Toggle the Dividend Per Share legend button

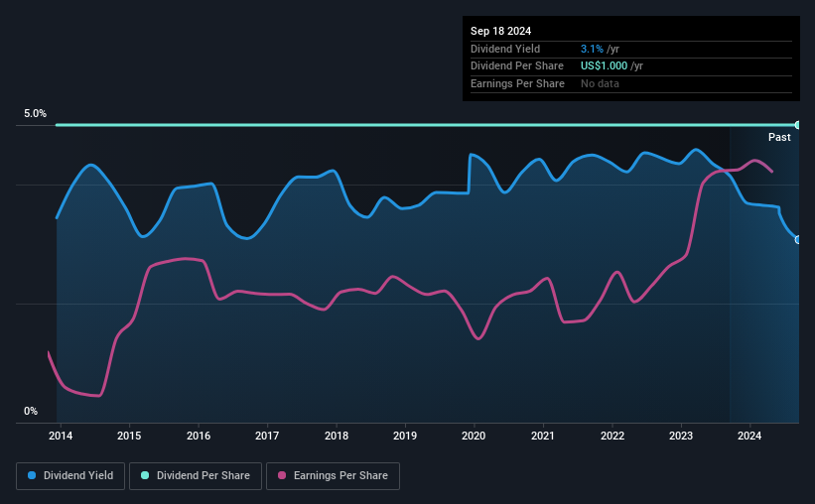pos(196,476)
